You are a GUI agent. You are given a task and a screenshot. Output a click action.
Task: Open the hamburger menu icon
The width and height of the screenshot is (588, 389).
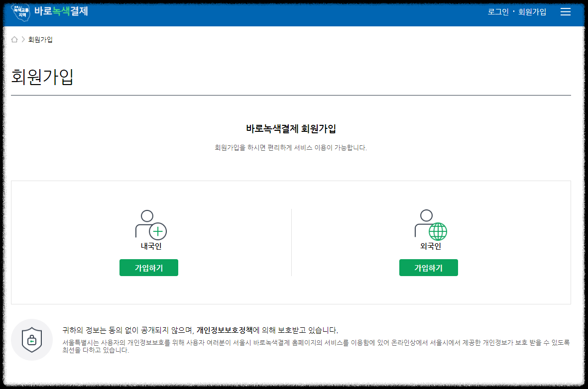[x=565, y=11]
